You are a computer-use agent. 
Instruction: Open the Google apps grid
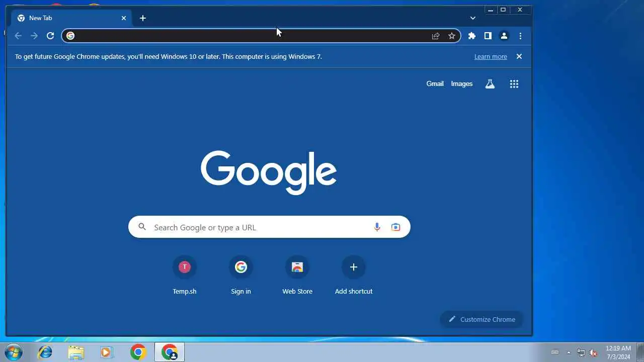pyautogui.click(x=514, y=84)
